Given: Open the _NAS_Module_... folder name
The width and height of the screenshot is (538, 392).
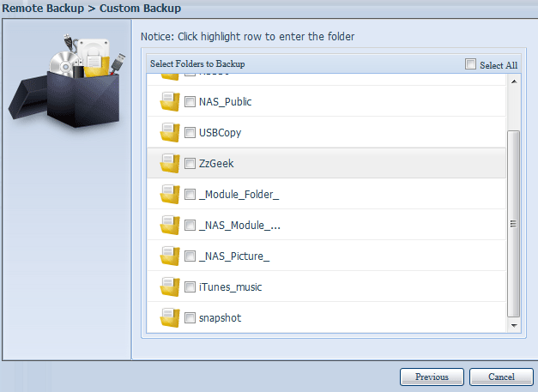Looking at the screenshot, I should [x=239, y=226].
